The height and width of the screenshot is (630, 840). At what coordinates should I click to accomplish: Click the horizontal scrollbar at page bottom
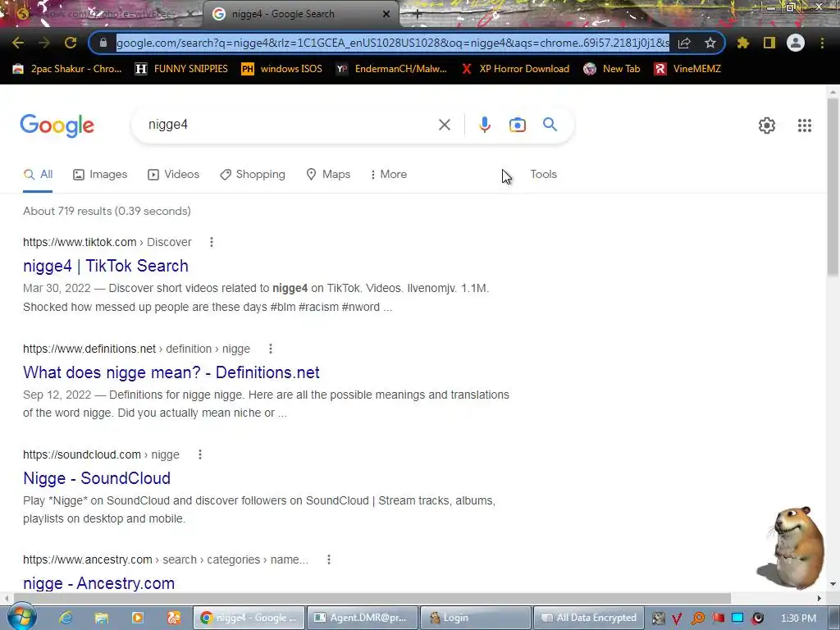[372, 598]
